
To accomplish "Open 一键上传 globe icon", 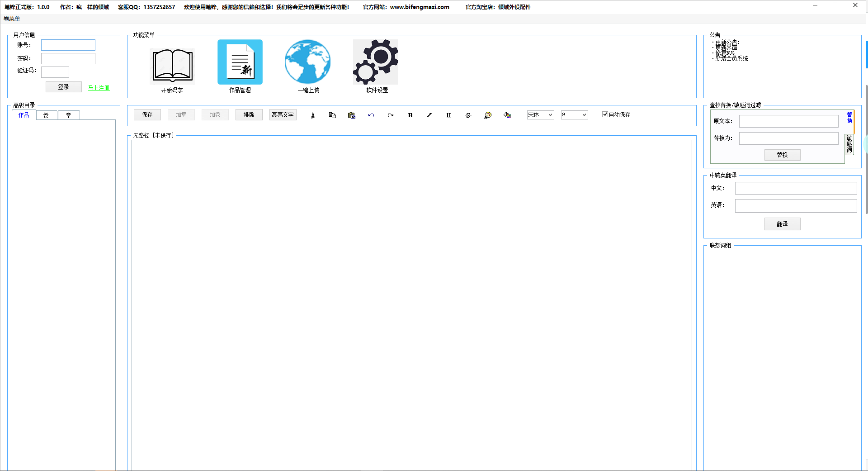I will pyautogui.click(x=308, y=62).
